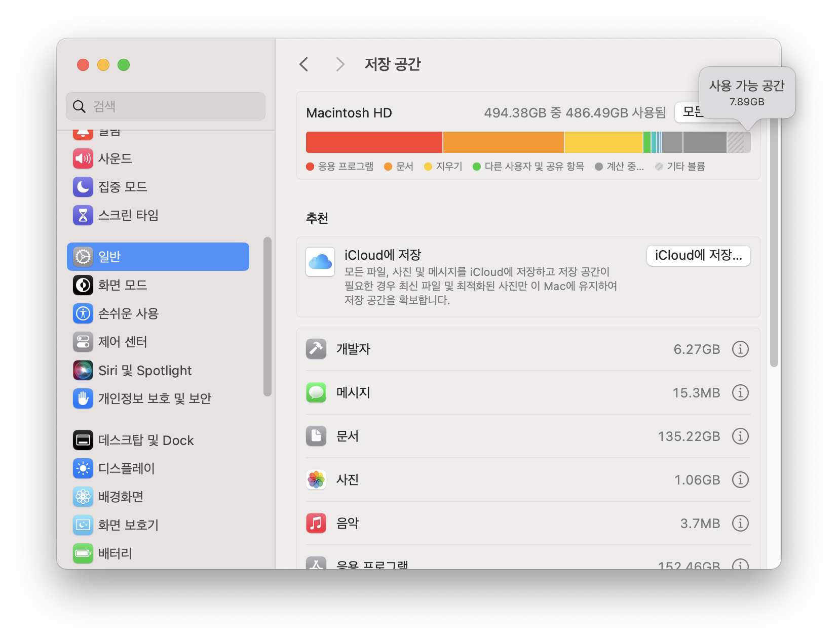
Task: Show info for 음악 3.7MB row
Action: [740, 523]
